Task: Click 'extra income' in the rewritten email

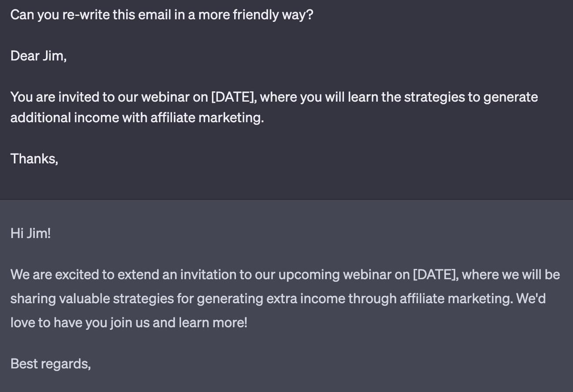Action: (303, 299)
